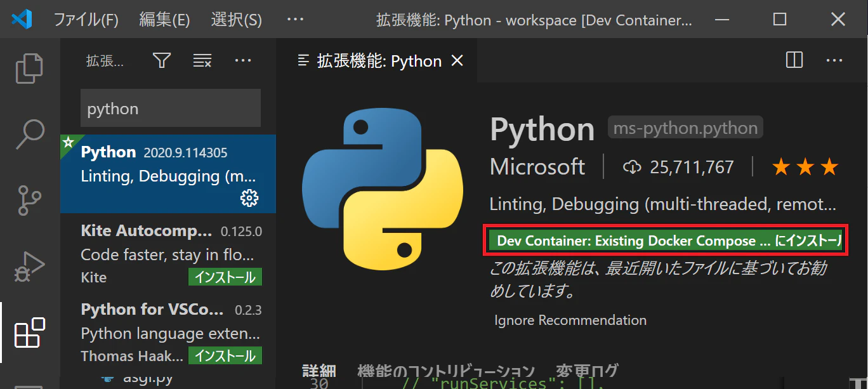This screenshot has height=389, width=868.
Task: Open the Explorer view in activity bar
Action: [x=30, y=69]
